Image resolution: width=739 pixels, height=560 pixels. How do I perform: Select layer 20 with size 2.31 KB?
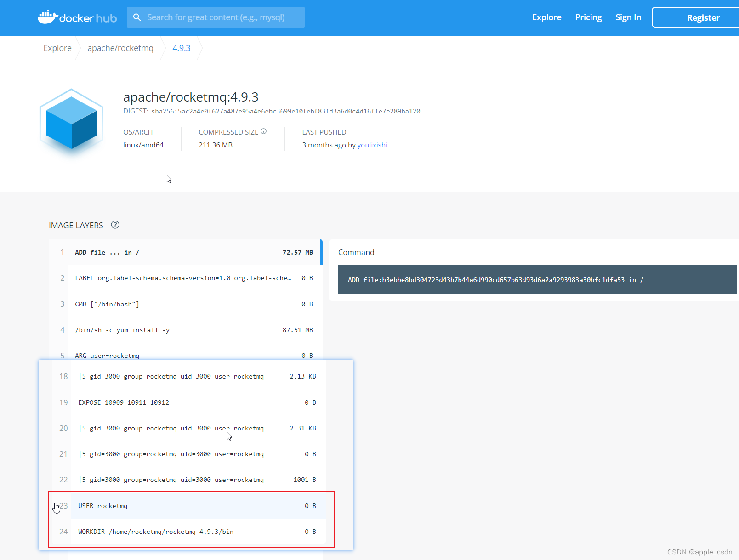point(189,428)
